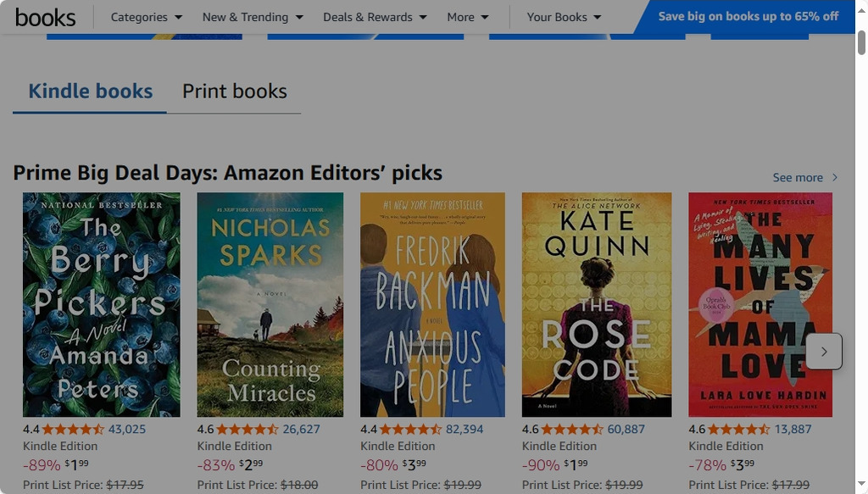The width and height of the screenshot is (868, 494).
Task: Click the carousel next arrow button
Action: pyautogui.click(x=823, y=351)
